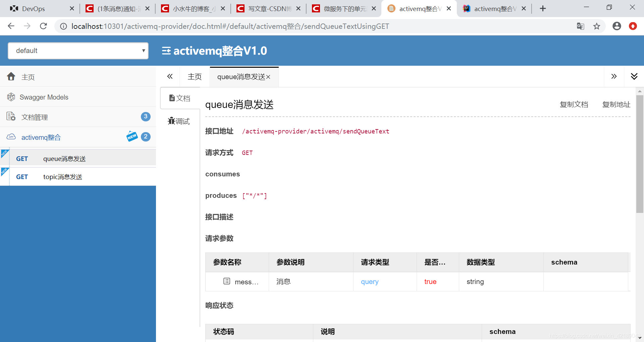The width and height of the screenshot is (644, 342).
Task: Click the list icon beside mess... parameter
Action: pyautogui.click(x=227, y=281)
